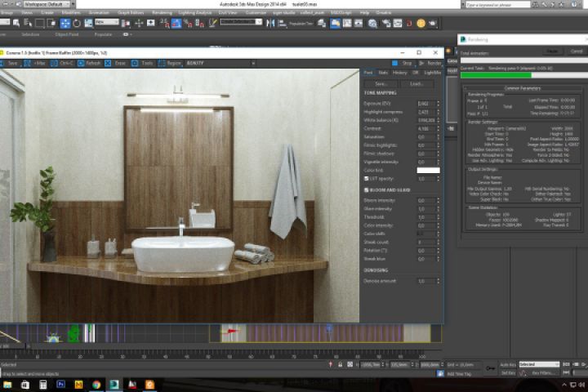The width and height of the screenshot is (588, 392).
Task: Click Cancel in the Rendering dialog
Action: pyautogui.click(x=575, y=51)
